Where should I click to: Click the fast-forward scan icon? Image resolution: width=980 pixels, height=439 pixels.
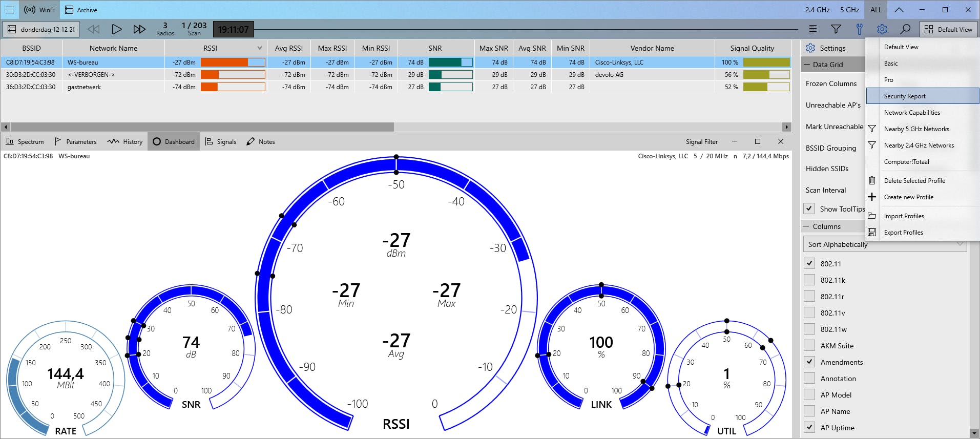pyautogui.click(x=139, y=29)
